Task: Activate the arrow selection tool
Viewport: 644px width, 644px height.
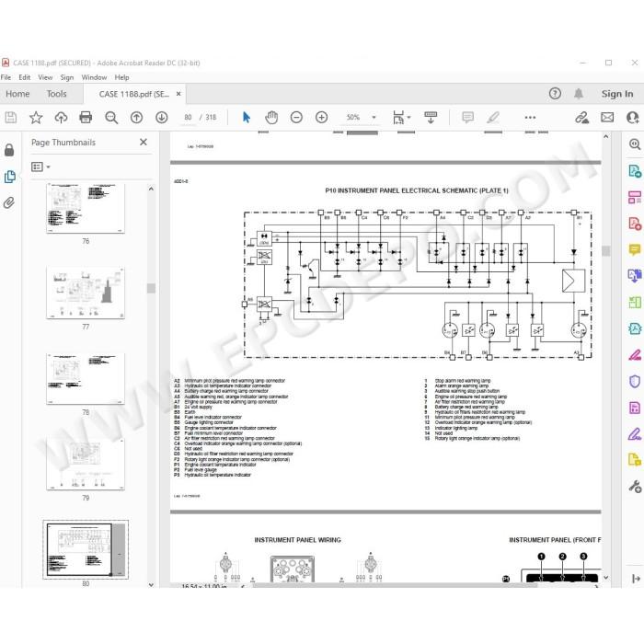Action: tap(247, 118)
